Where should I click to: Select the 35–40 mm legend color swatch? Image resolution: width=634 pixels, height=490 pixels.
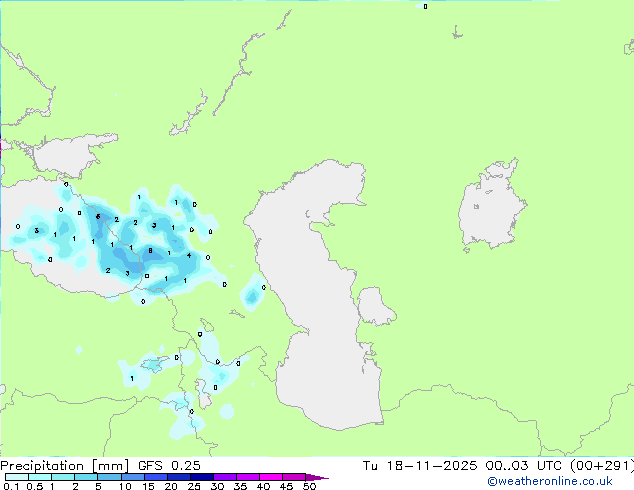247,477
